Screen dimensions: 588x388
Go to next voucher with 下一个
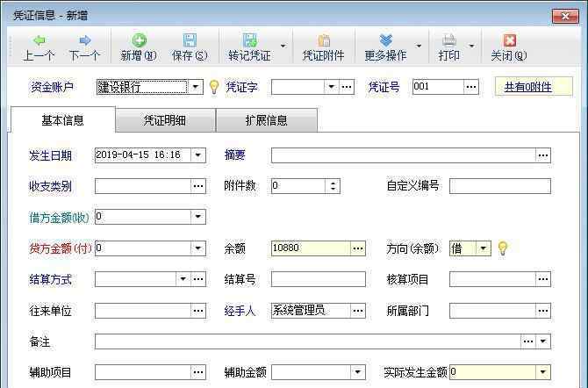tap(85, 47)
